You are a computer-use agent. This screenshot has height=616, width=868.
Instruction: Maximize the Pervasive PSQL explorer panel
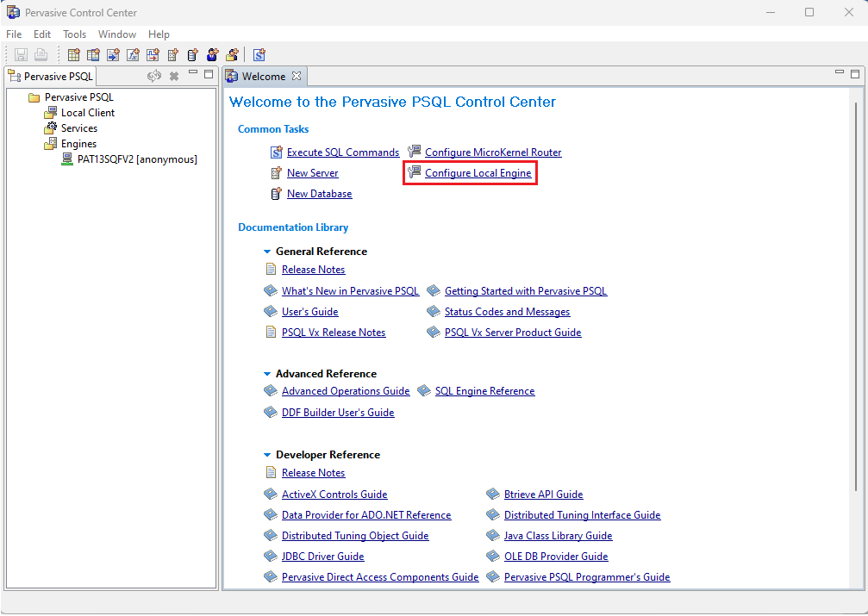[209, 73]
